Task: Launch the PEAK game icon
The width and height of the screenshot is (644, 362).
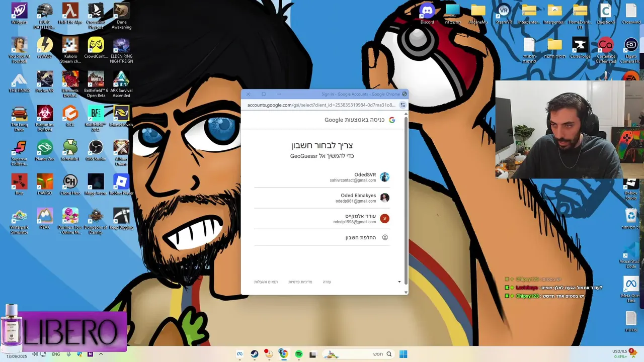Action: [45, 219]
